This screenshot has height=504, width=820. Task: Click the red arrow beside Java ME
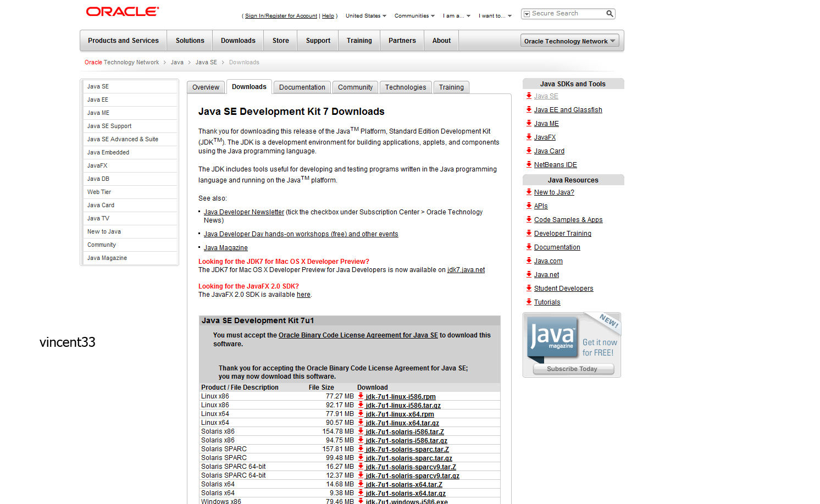click(529, 123)
